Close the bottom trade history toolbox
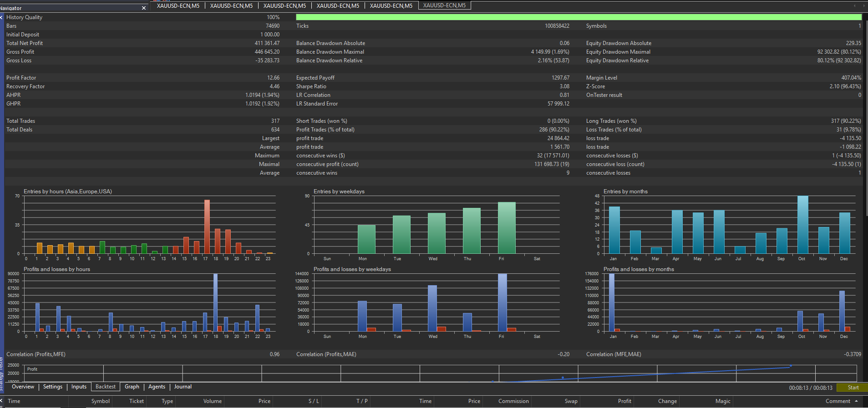 click(x=2, y=401)
